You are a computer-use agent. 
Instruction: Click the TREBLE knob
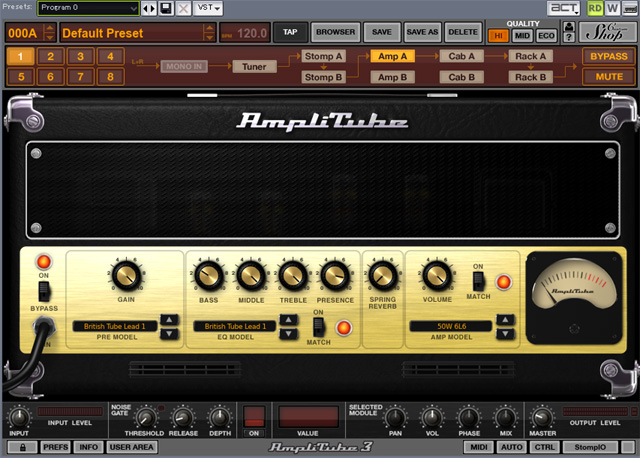[x=293, y=276]
